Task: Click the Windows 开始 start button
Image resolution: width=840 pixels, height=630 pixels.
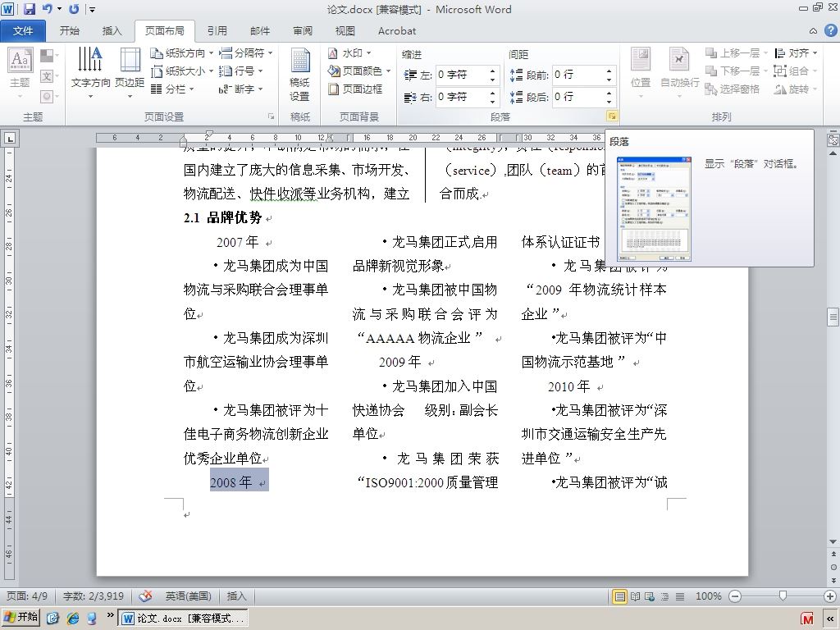Action: [x=21, y=618]
